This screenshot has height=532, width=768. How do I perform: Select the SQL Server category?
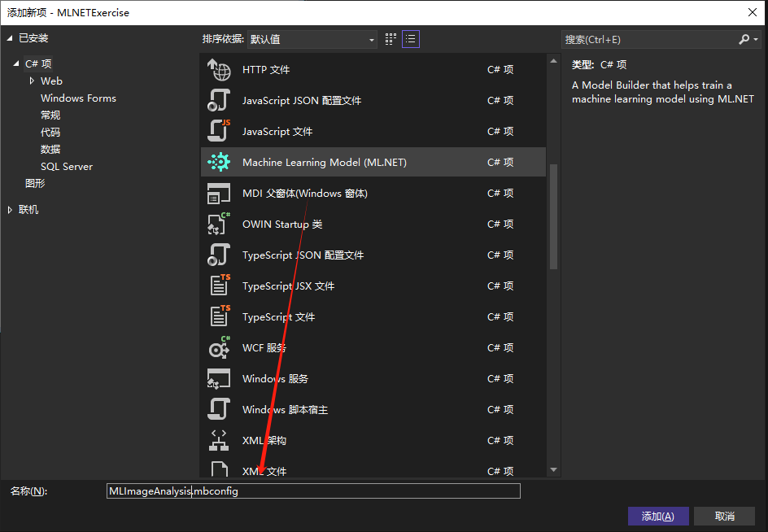tap(66, 166)
